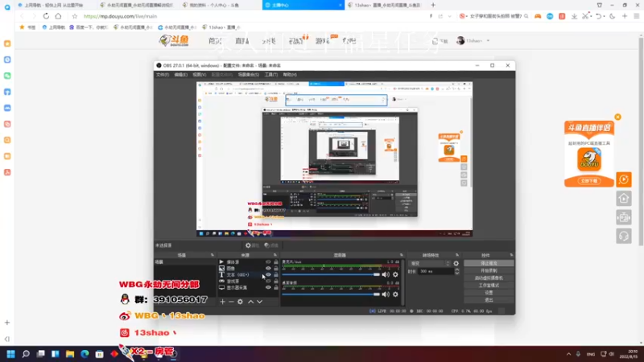Pop out the scene transitions dock header icon
Viewport: 644px width, 362px height.
pyautogui.click(x=457, y=255)
